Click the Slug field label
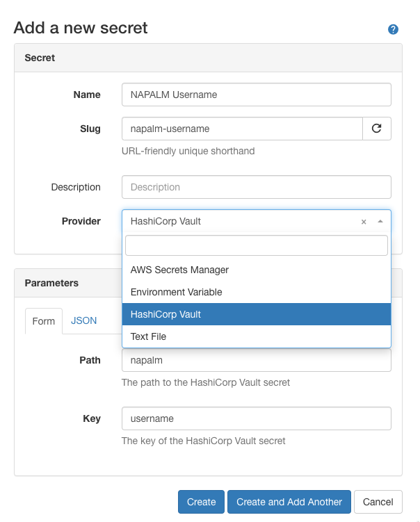Screen dimensions: 420x522 90,129
